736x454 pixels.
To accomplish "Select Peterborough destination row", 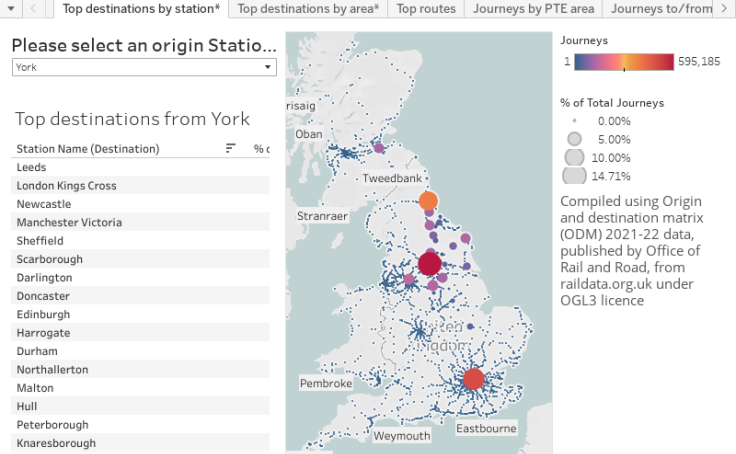I will coord(51,424).
